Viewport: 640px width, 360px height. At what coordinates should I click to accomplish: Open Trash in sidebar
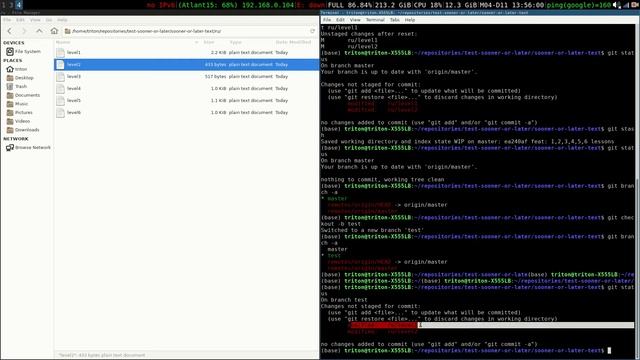coord(17,87)
